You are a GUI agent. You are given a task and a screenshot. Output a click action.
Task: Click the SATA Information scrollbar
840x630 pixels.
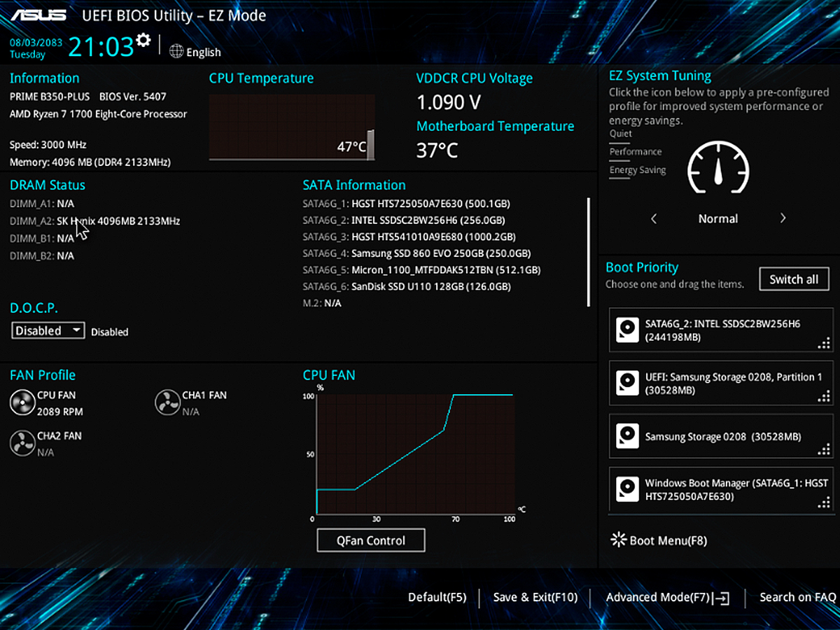589,252
